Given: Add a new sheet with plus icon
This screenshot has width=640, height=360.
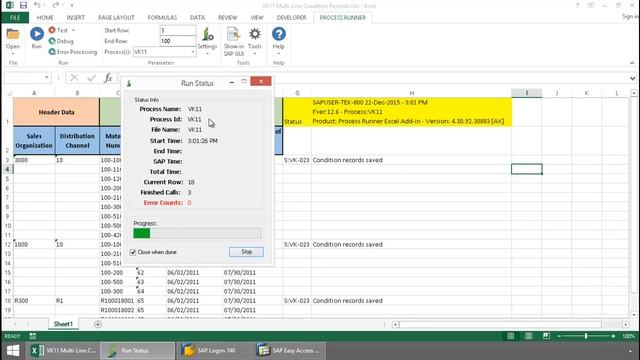Looking at the screenshot, I should click(x=98, y=324).
